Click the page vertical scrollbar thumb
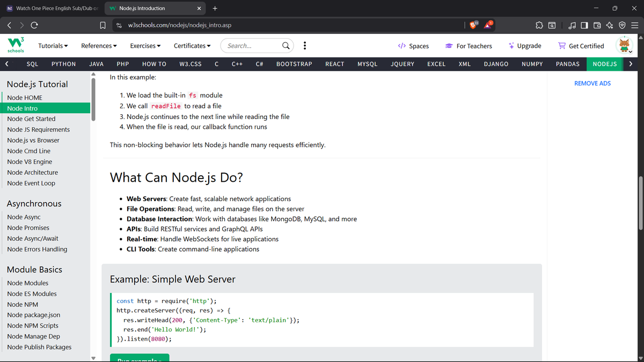 640,203
